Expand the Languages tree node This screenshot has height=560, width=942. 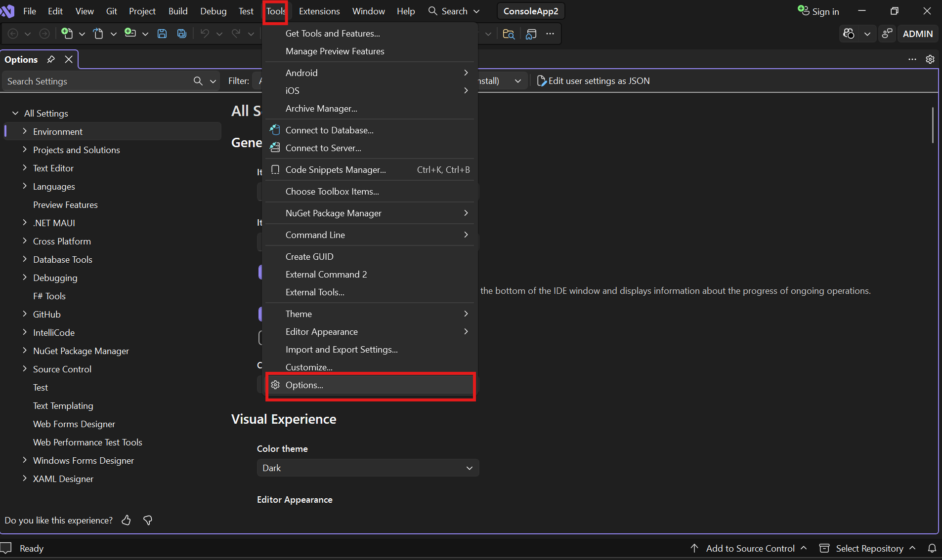(24, 186)
